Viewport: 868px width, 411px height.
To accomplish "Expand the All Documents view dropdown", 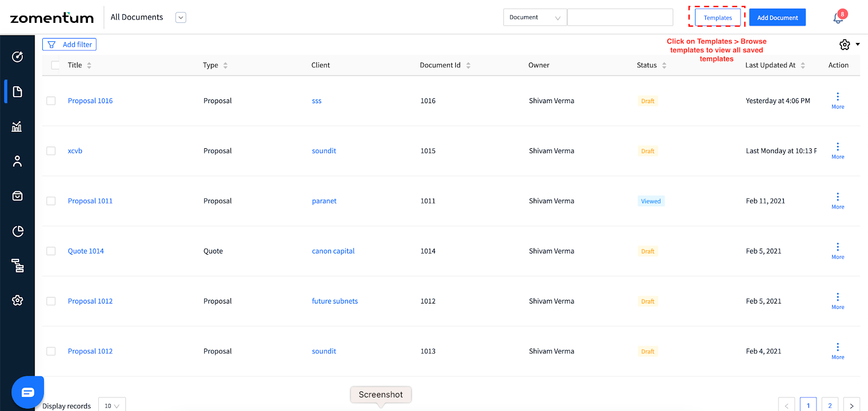I will pos(181,17).
